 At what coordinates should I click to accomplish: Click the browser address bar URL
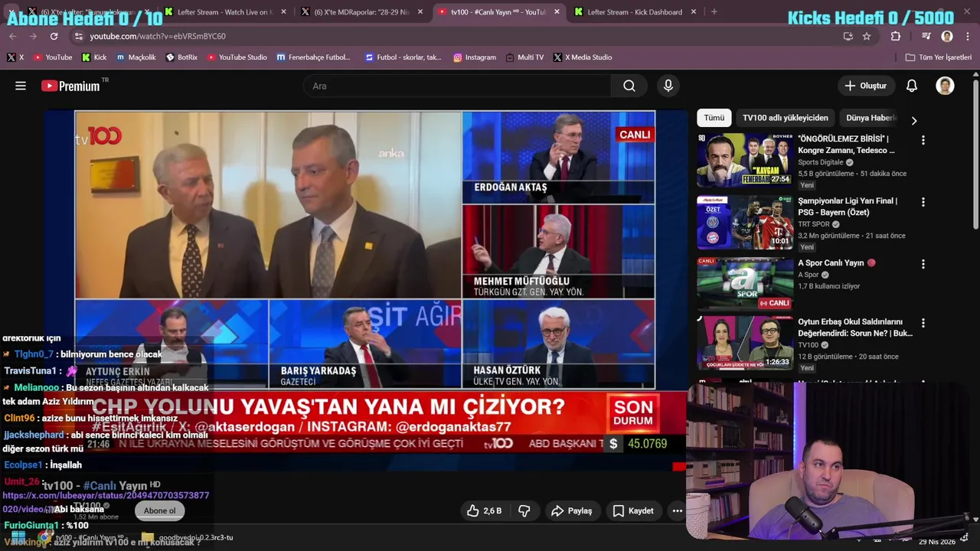tap(158, 36)
